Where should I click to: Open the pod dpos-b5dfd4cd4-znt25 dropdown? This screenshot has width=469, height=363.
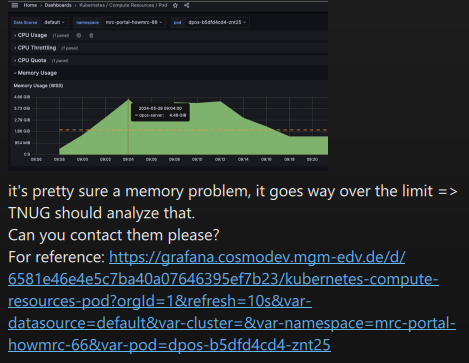pyautogui.click(x=217, y=22)
